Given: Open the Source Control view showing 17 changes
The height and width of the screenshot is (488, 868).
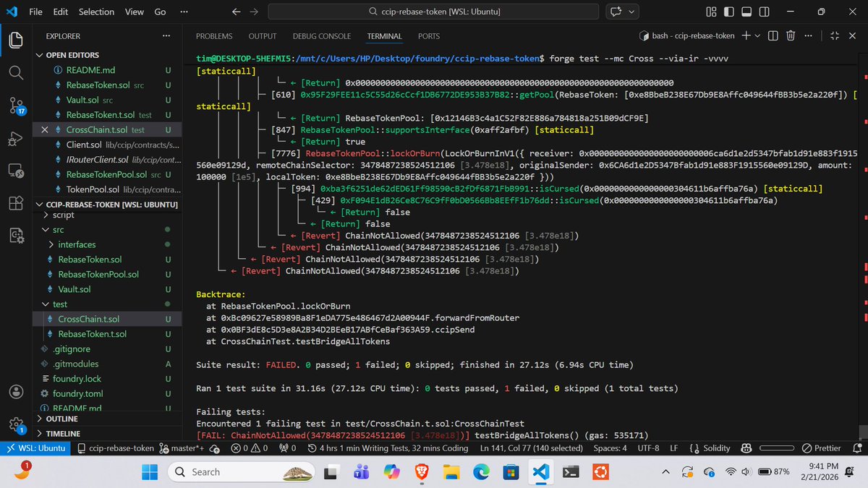Looking at the screenshot, I should pos(16,103).
